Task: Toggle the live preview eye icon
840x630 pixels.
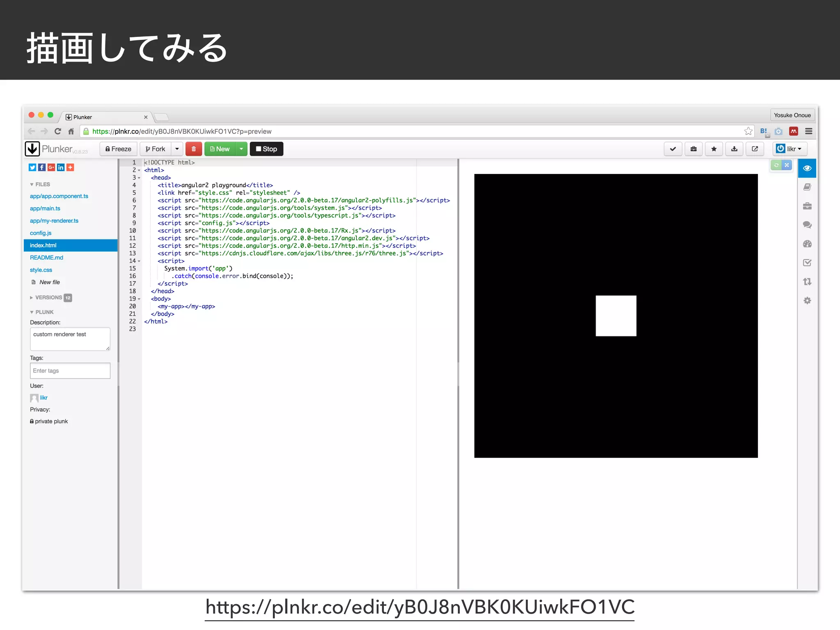Action: point(807,168)
